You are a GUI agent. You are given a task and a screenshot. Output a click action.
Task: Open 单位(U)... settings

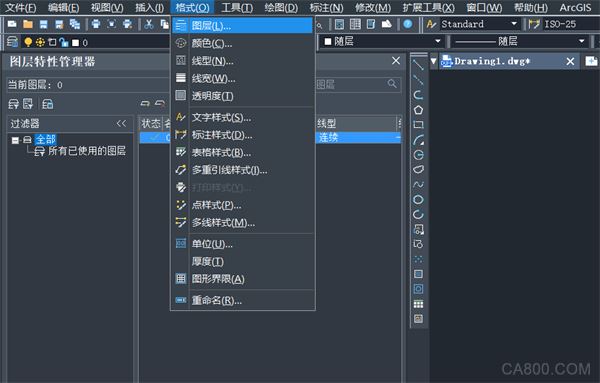242,244
